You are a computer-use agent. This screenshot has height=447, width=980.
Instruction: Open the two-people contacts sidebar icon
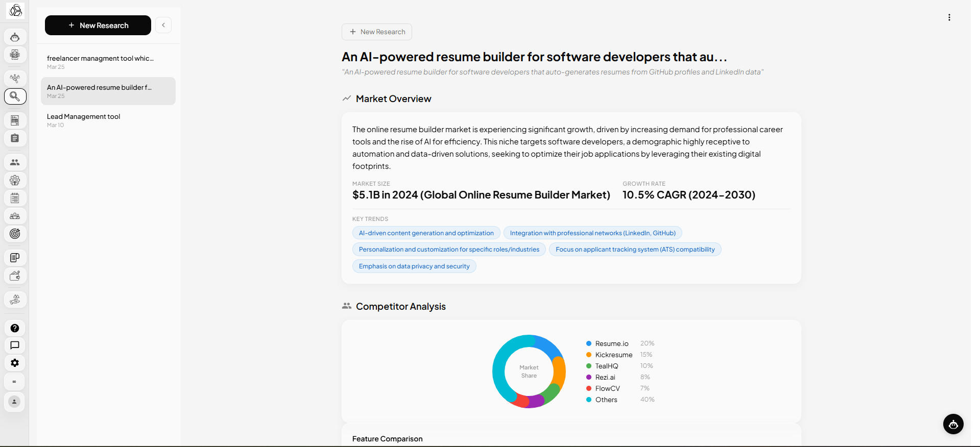click(x=15, y=162)
